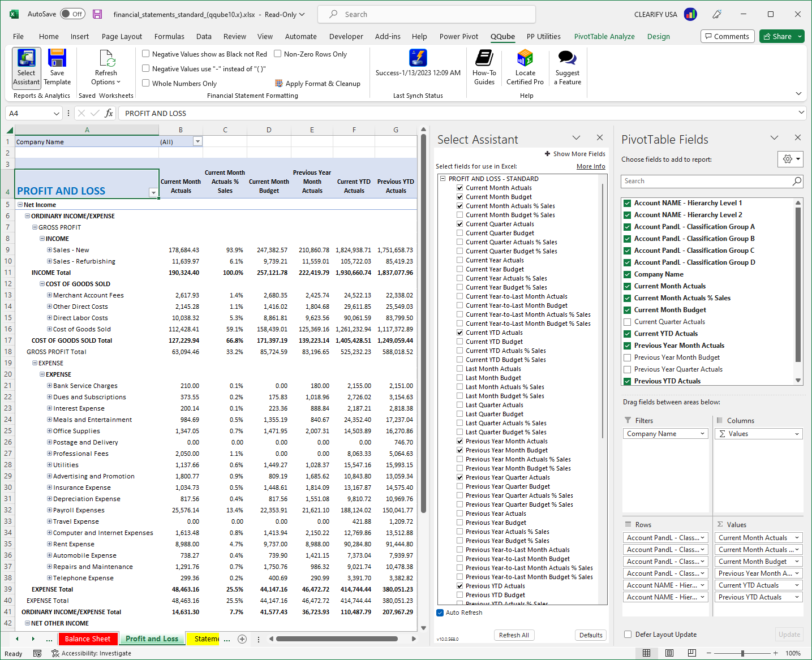Click the Suggest a Feature icon

point(566,67)
